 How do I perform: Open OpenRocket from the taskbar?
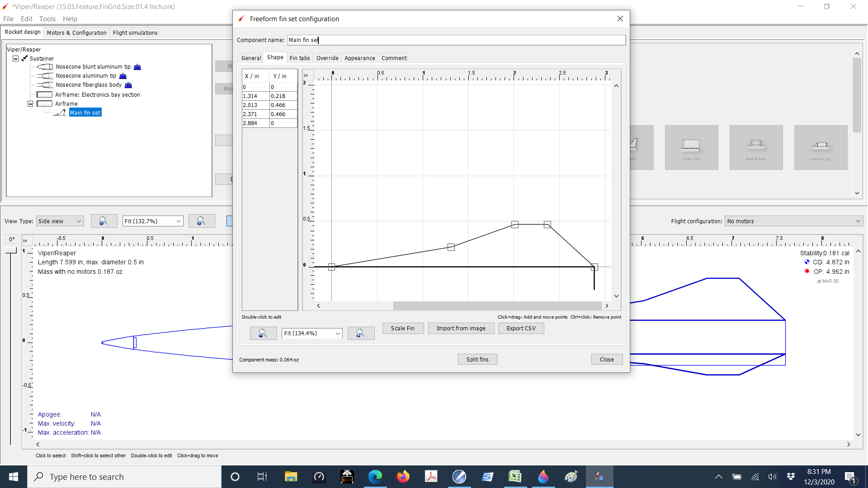pos(599,476)
